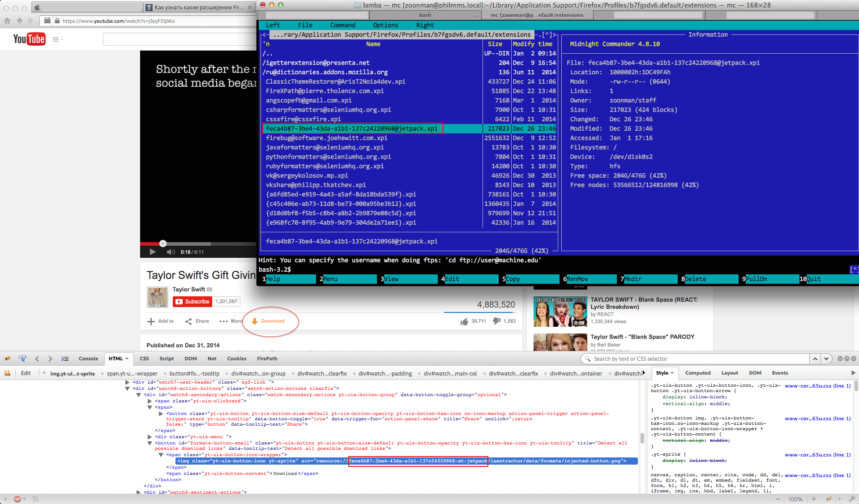Viewport: 859px width, 504px height.
Task: Click the thumbs up like icon
Action: [x=464, y=321]
